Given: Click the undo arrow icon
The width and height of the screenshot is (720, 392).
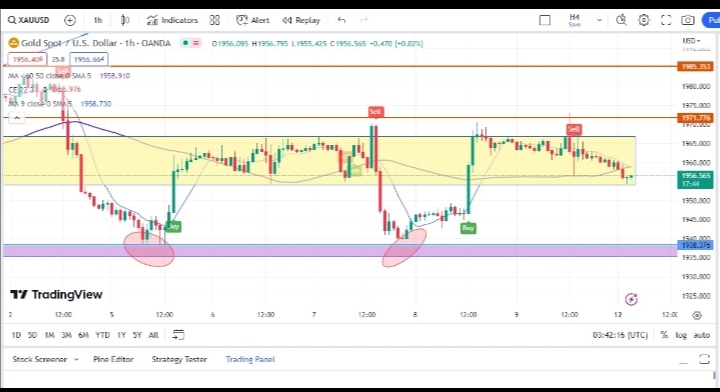Looking at the screenshot, I should 341,20.
